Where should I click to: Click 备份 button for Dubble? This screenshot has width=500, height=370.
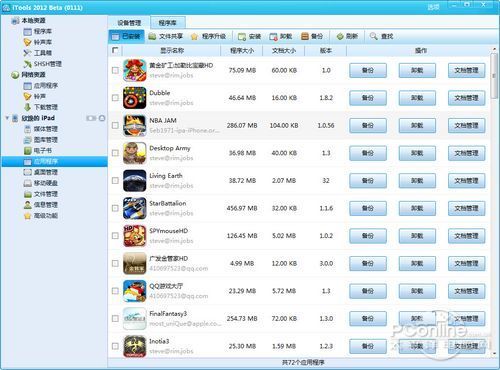pyautogui.click(x=368, y=98)
